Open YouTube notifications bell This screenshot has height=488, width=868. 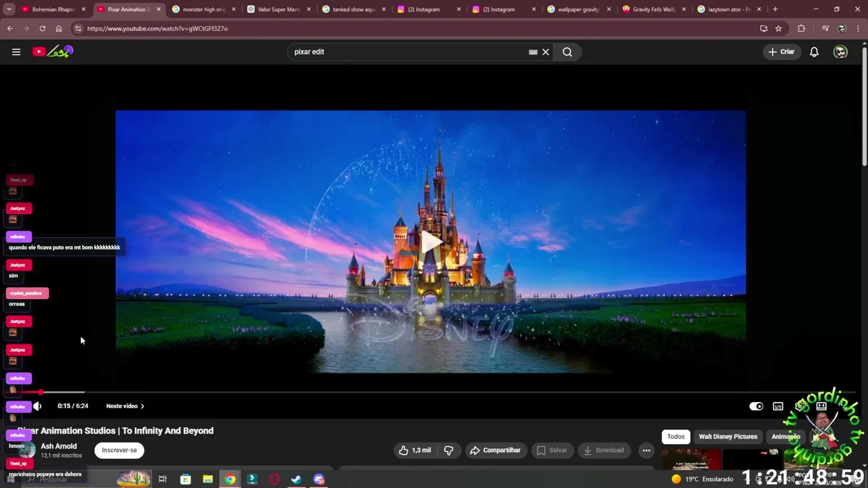(814, 52)
